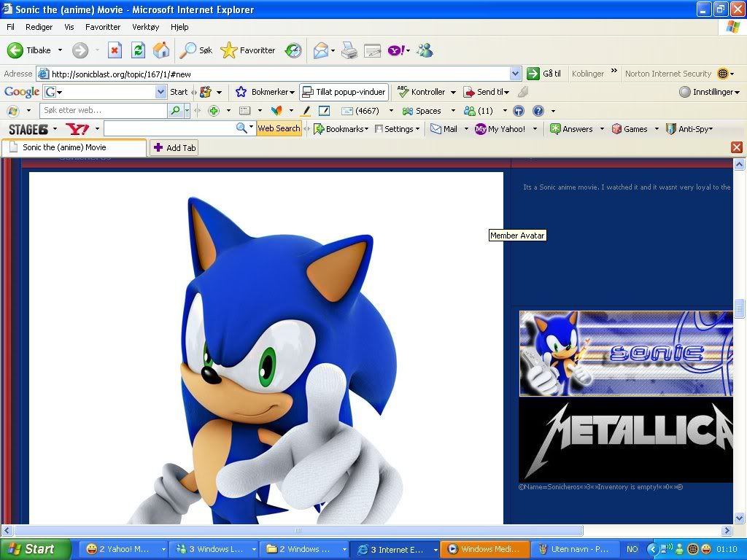This screenshot has width=747, height=560.
Task: Open the Bokmerker dropdown in Google toolbar
Action: pos(264,92)
